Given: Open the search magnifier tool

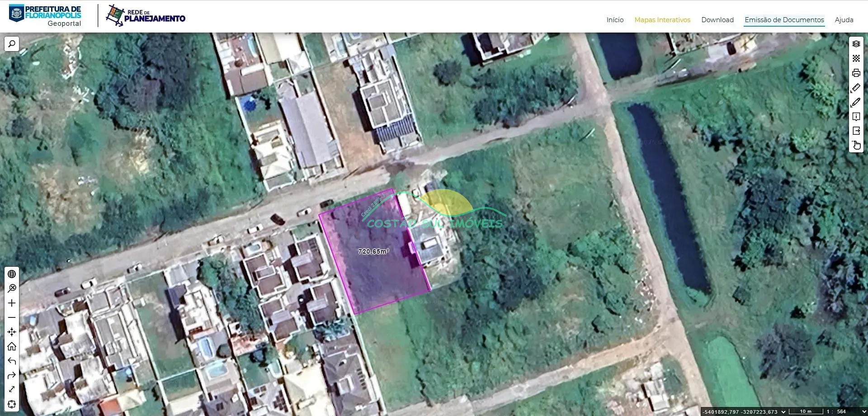Looking at the screenshot, I should click(12, 44).
